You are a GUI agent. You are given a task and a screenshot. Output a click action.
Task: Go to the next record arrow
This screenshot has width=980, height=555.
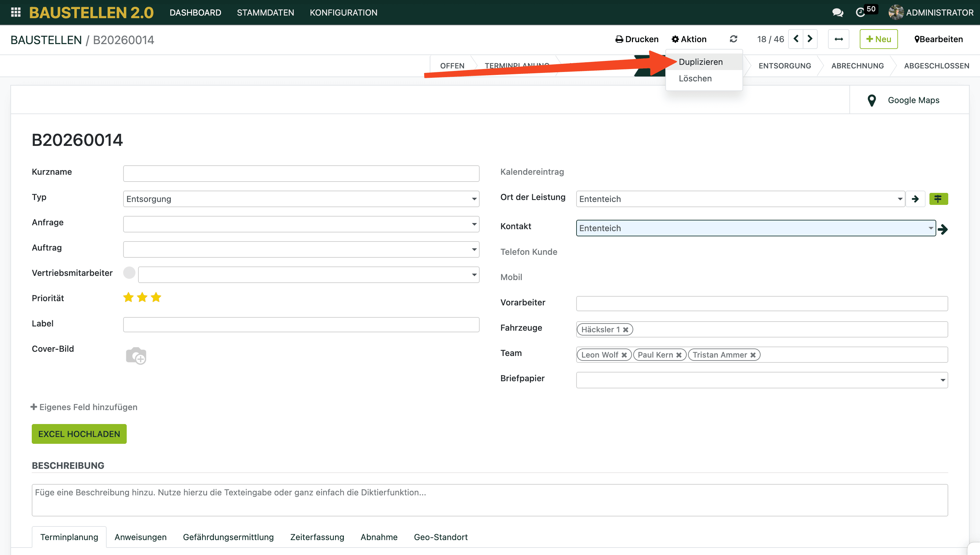click(810, 39)
